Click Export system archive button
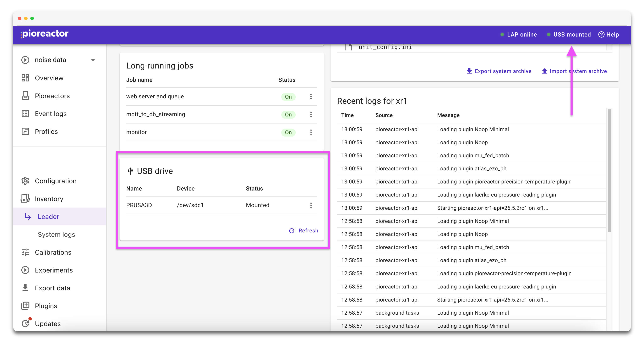Screen dimensions: 644x347 click(x=499, y=71)
